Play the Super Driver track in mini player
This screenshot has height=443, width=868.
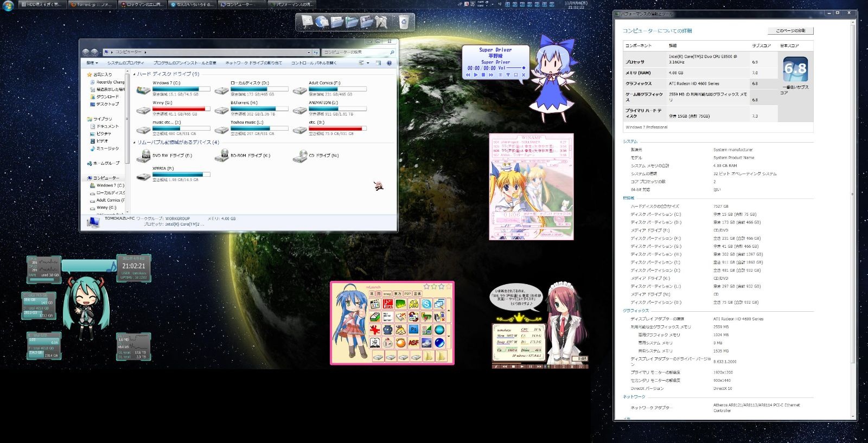[x=476, y=75]
